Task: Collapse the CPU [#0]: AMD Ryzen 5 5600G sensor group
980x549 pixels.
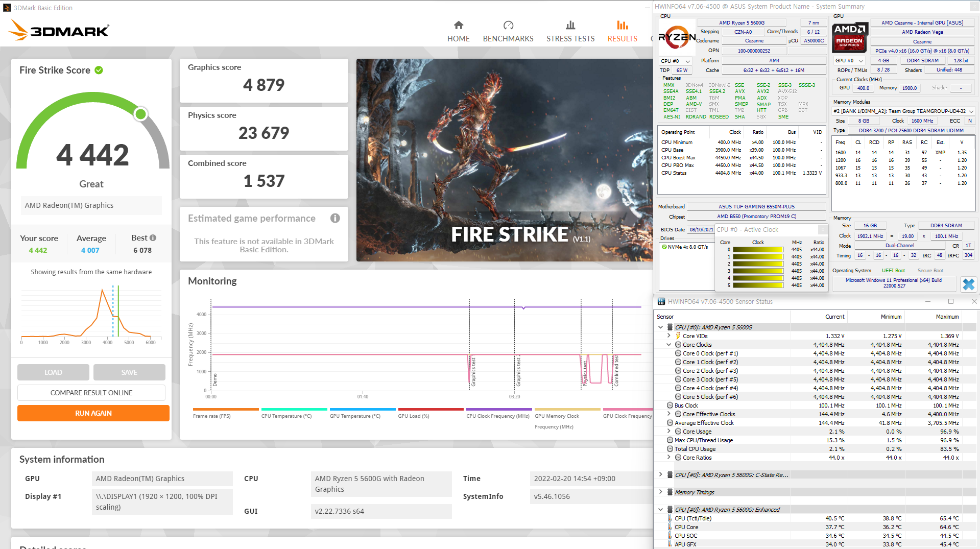Action: [661, 327]
